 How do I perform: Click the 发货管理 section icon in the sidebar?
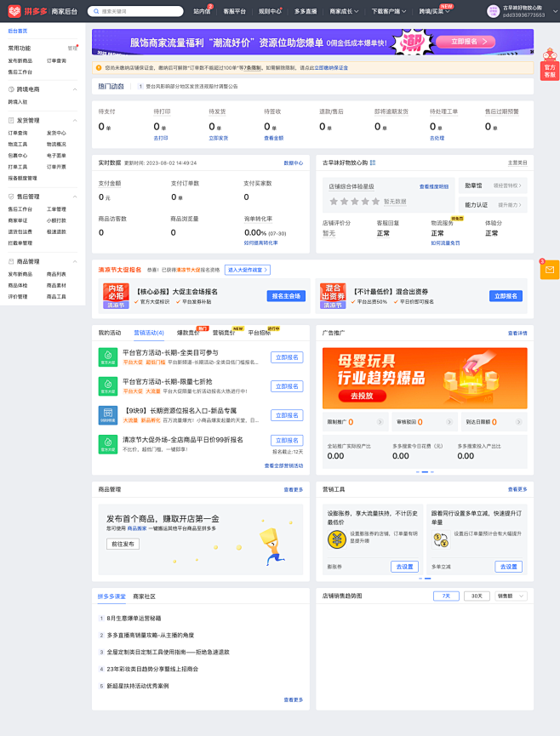(x=11, y=121)
